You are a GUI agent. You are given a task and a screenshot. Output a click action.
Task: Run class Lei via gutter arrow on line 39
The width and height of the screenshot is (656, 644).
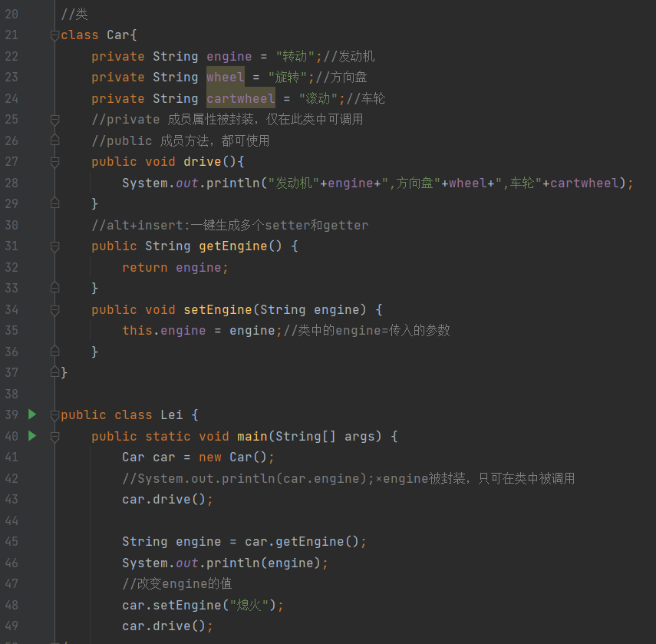[x=32, y=414]
